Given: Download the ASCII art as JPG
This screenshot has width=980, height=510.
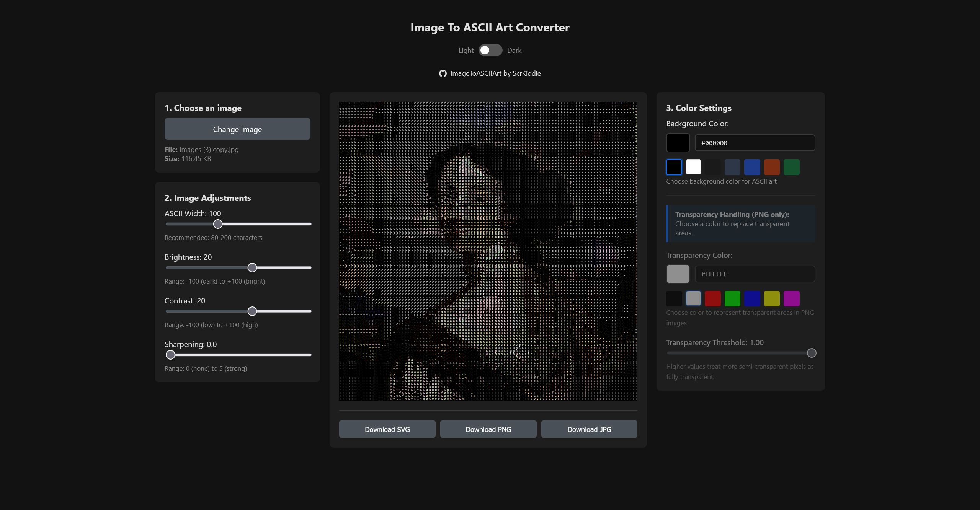Looking at the screenshot, I should [589, 429].
